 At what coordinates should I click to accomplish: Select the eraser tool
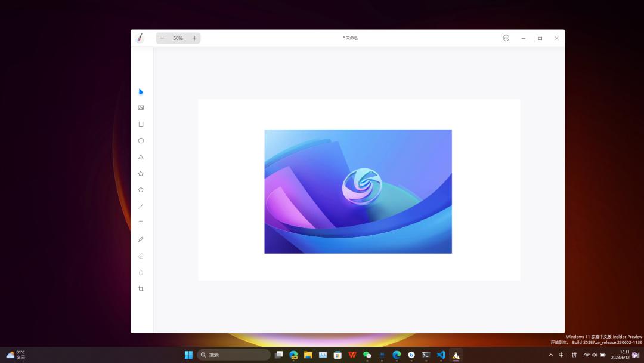pos(141,256)
